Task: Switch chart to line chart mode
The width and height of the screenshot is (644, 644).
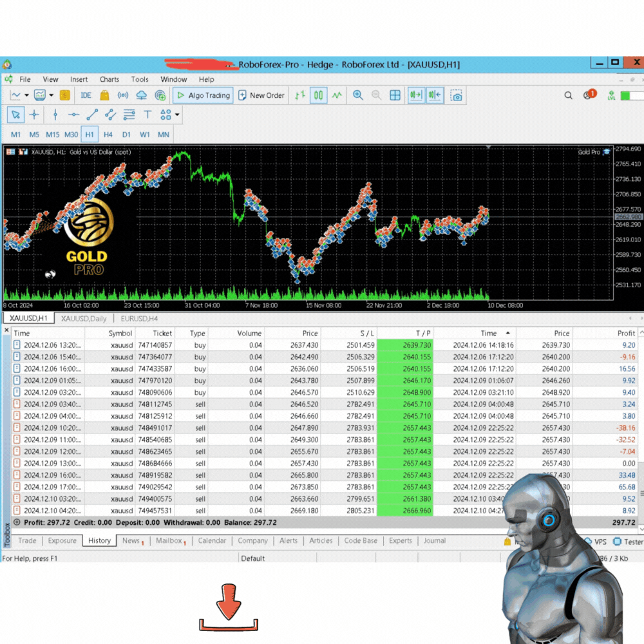Action: coord(337,95)
